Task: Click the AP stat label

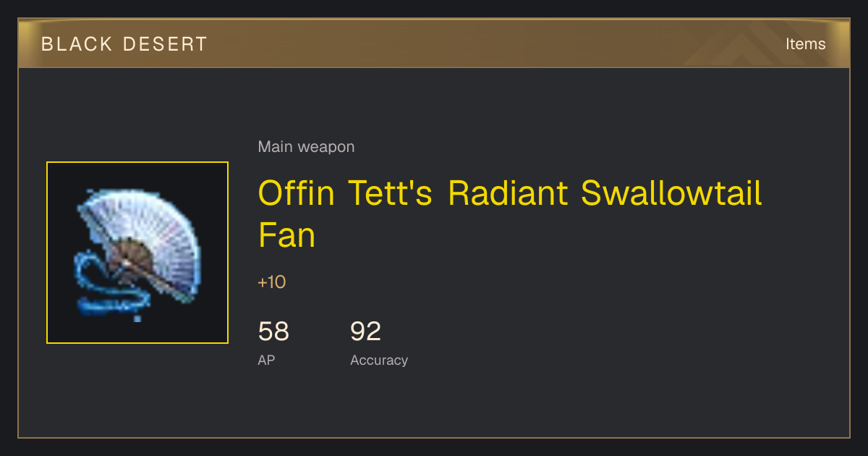Action: point(266,360)
